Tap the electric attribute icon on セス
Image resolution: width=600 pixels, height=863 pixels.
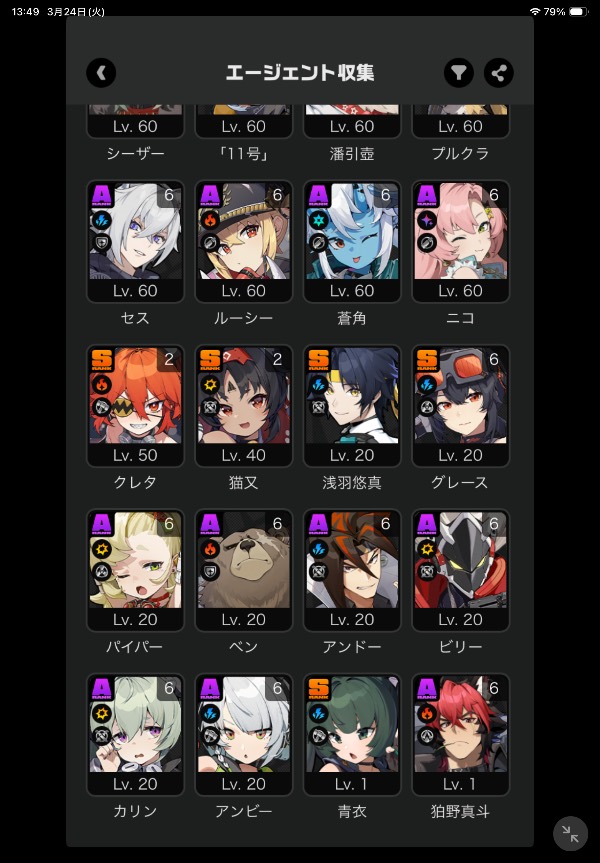coord(102,221)
